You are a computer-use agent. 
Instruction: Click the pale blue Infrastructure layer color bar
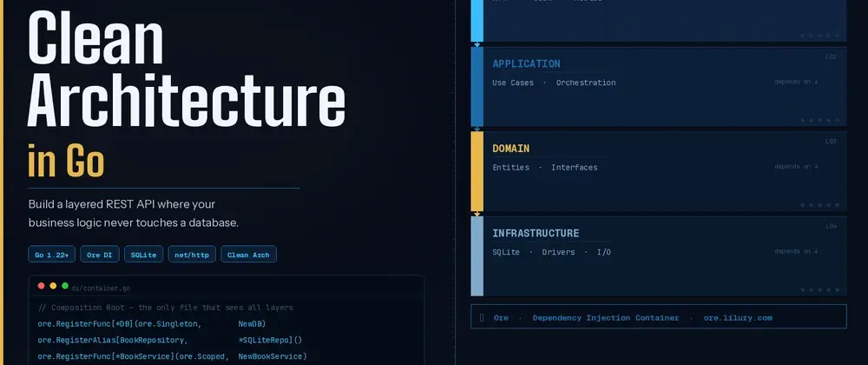coord(477,255)
